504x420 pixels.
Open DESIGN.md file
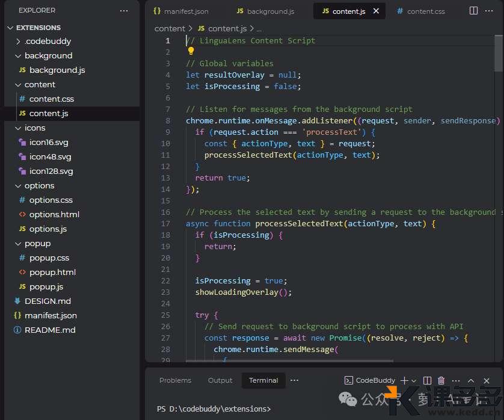point(48,301)
